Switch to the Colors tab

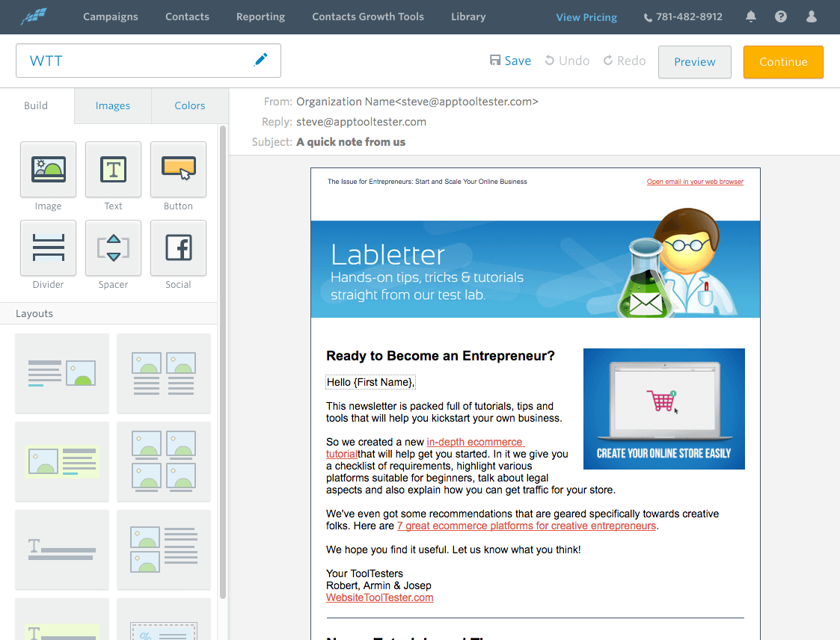[190, 105]
